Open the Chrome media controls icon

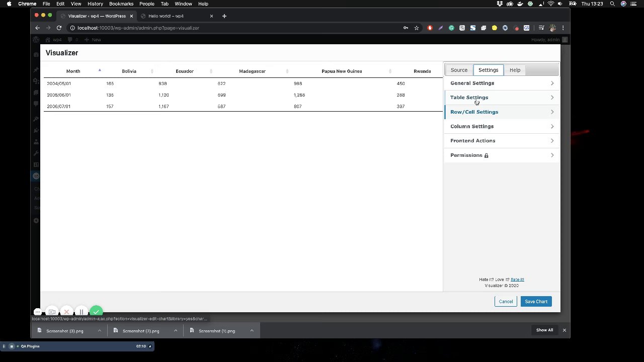coord(541,28)
